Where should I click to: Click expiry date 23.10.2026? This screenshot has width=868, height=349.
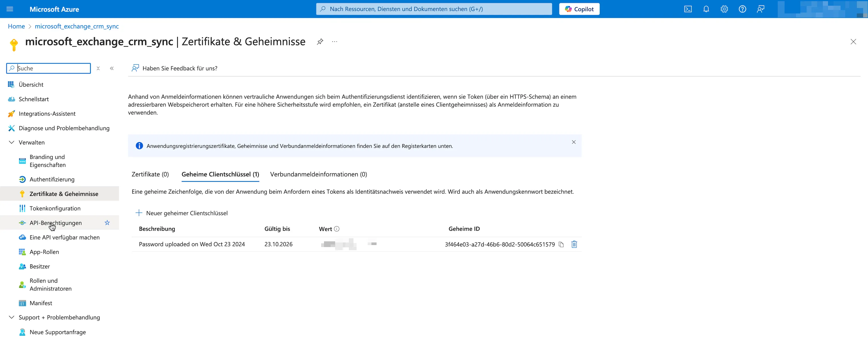278,244
